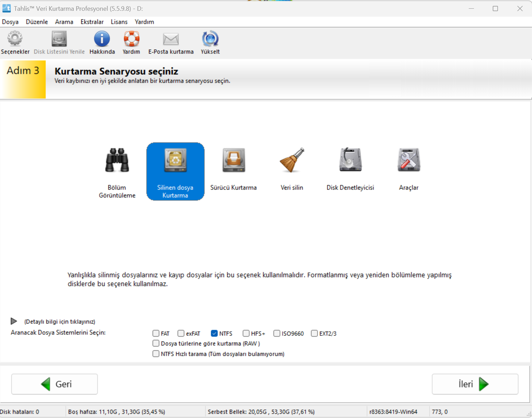
Task: Go back with the Geri button
Action: point(55,384)
